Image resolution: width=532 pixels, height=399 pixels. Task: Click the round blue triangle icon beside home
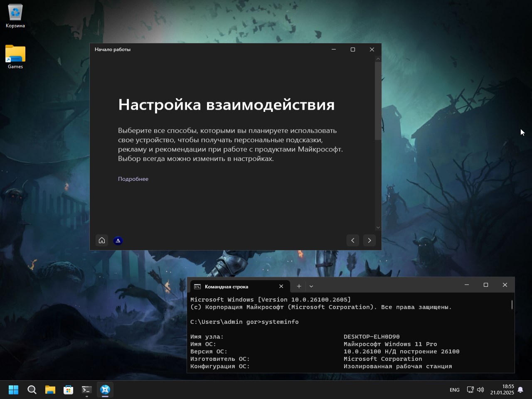pos(118,240)
